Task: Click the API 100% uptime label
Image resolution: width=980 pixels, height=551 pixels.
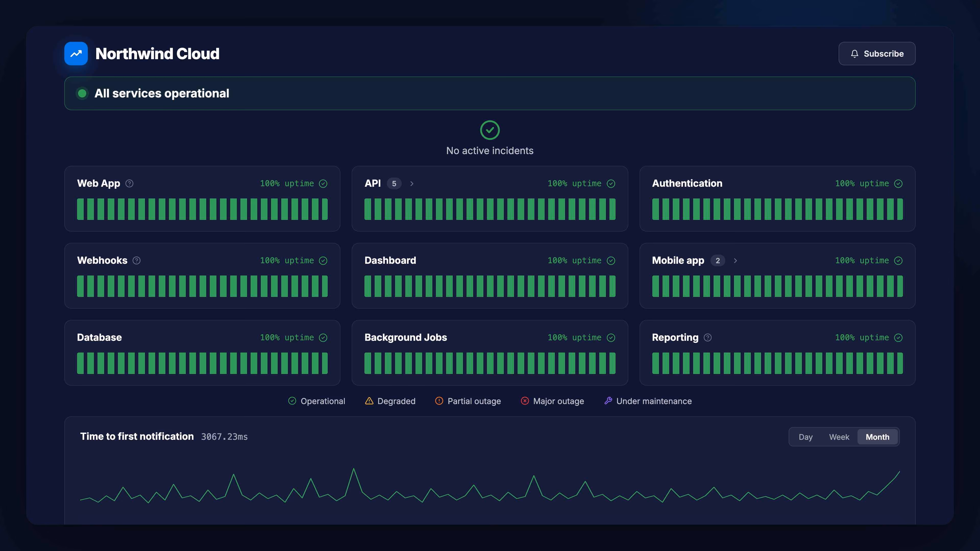Action: tap(574, 184)
